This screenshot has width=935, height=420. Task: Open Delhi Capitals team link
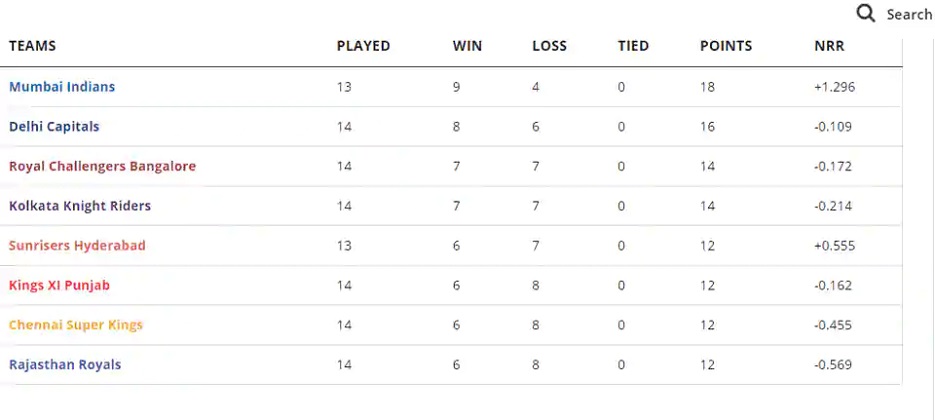54,126
